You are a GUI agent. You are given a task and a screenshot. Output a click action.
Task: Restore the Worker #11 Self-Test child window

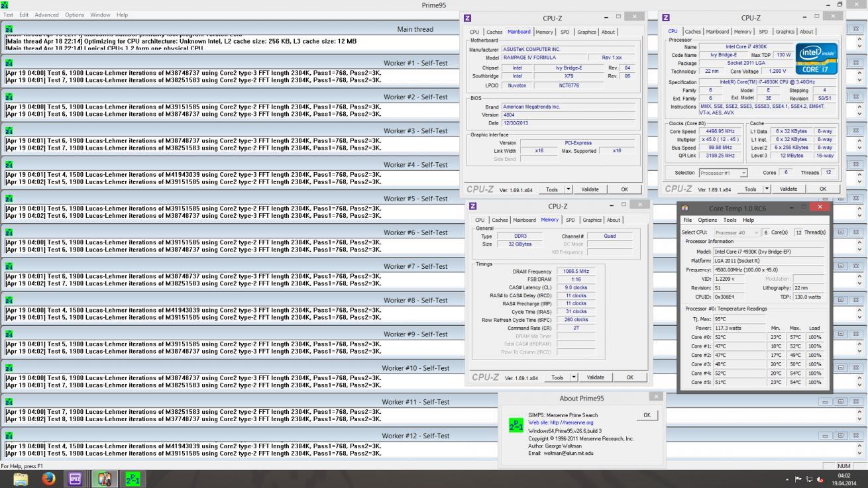click(840, 401)
